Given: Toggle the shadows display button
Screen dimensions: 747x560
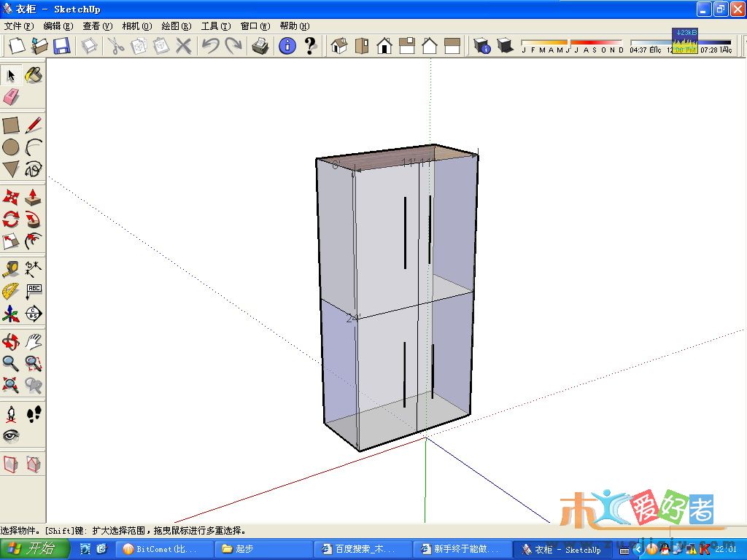Looking at the screenshot, I should tap(505, 46).
